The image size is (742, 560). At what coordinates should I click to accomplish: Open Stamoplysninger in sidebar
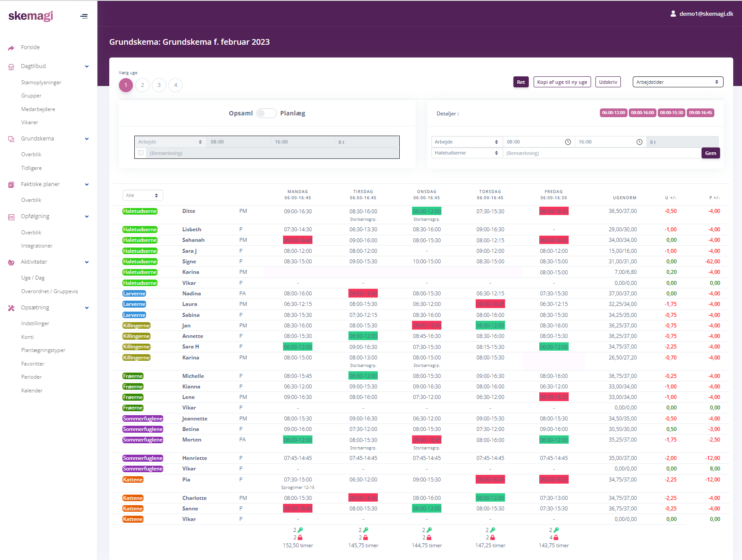(41, 83)
